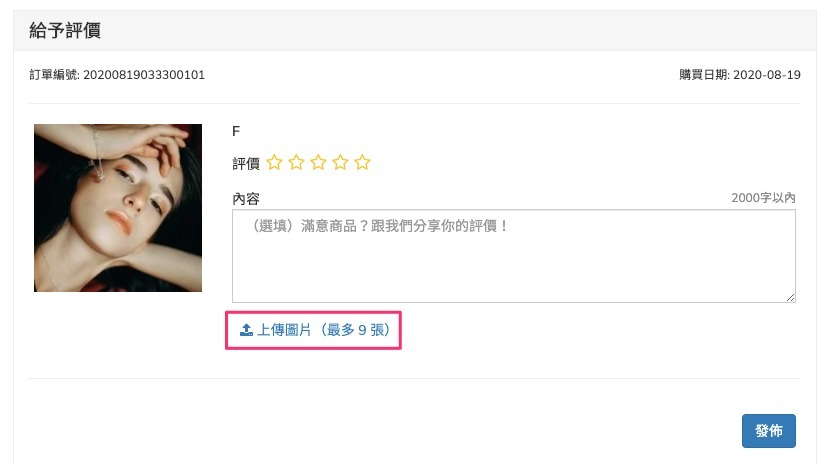Click the 2000字以內 character limit hint
The image size is (820, 465).
tap(763, 198)
